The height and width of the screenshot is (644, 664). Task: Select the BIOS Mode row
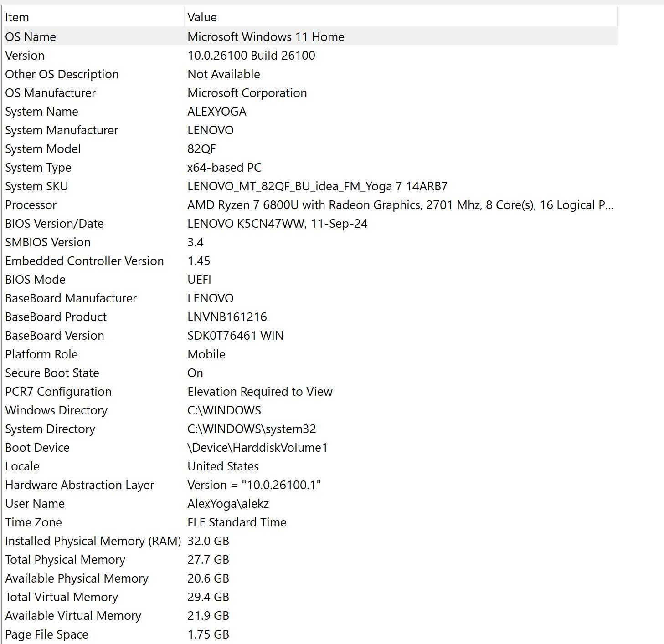pyautogui.click(x=35, y=279)
